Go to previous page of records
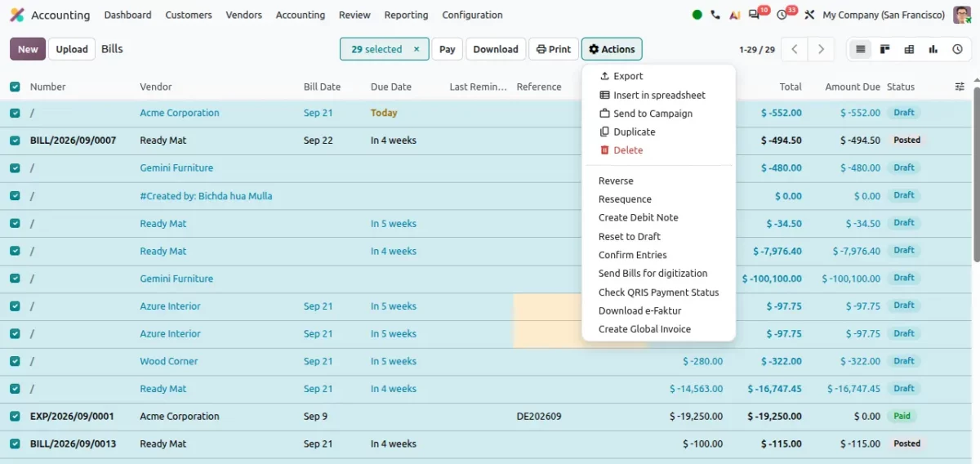 click(795, 49)
